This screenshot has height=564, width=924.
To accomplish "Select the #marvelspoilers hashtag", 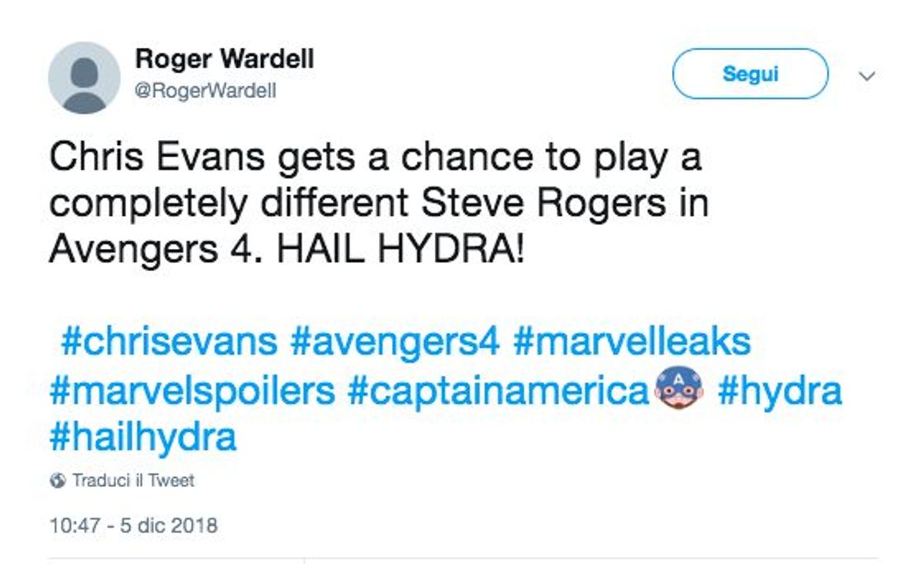I will pos(192,391).
